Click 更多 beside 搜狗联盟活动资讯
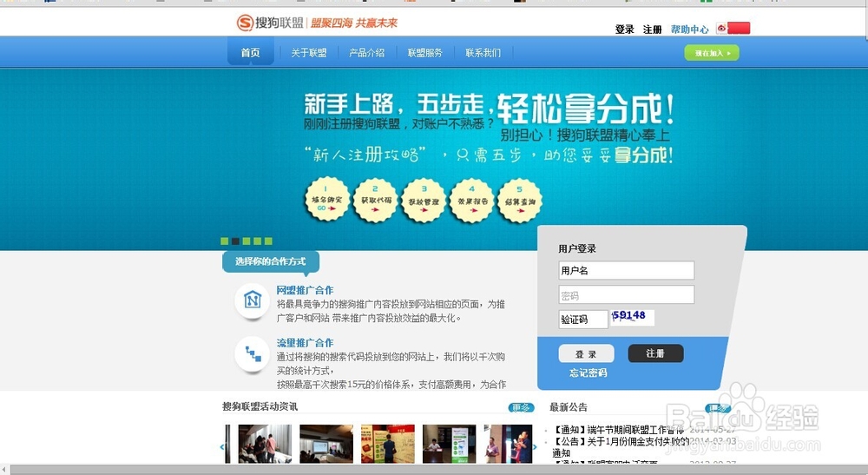Image resolution: width=868 pixels, height=475 pixels. [x=521, y=408]
